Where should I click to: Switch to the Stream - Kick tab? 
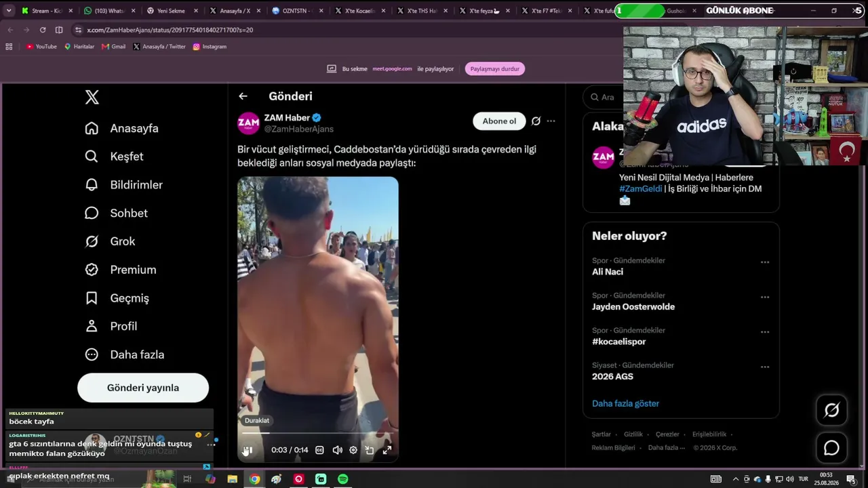[47, 11]
